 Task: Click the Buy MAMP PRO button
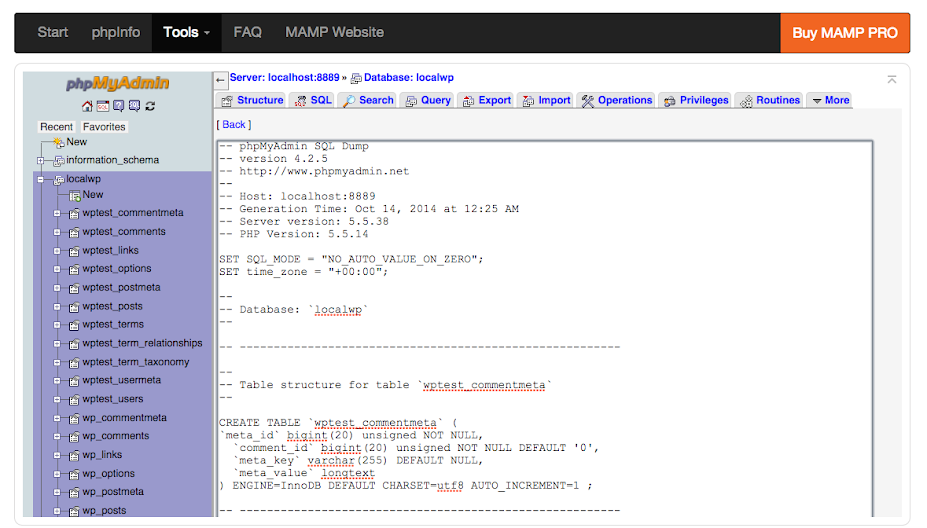(x=844, y=32)
